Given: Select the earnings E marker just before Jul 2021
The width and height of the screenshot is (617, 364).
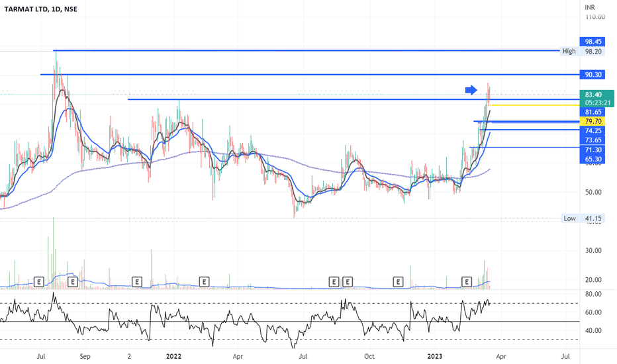Looking at the screenshot, I should 38,282.
